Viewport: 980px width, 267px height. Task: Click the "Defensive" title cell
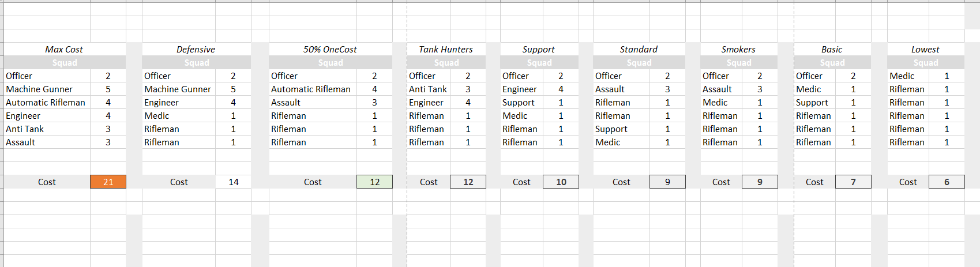coord(196,50)
